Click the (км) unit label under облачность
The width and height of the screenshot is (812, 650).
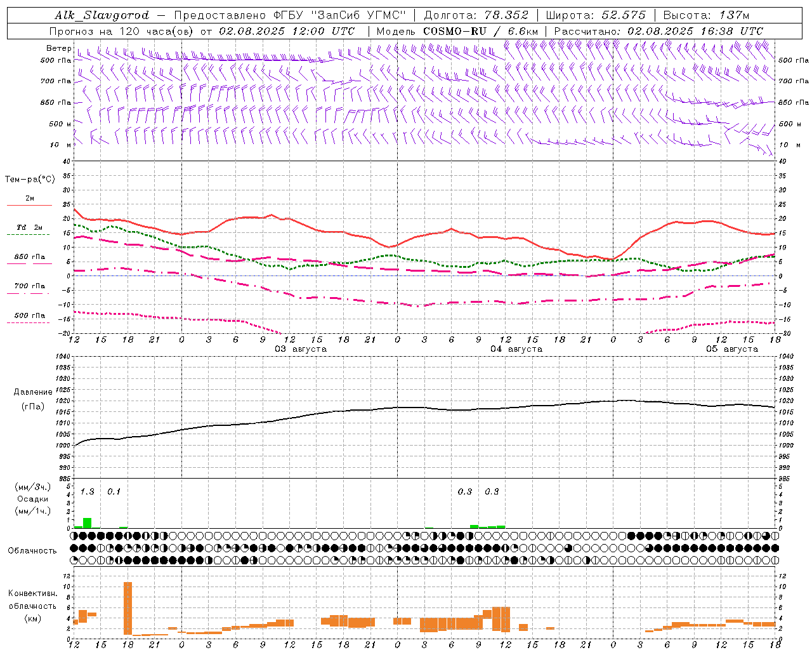click(32, 618)
